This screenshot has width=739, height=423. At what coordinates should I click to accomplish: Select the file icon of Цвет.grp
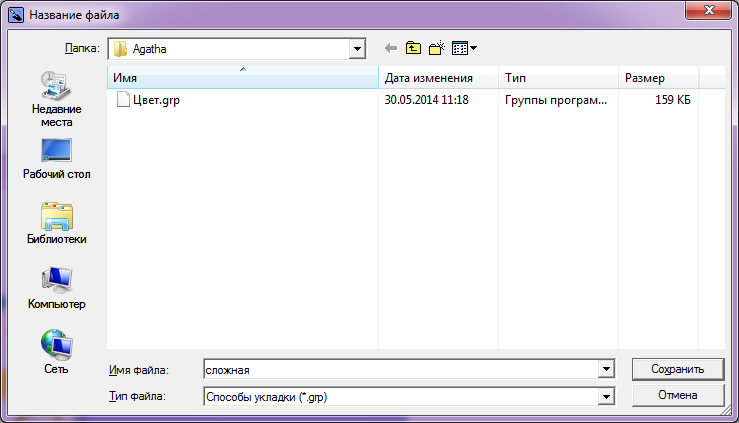[x=123, y=100]
